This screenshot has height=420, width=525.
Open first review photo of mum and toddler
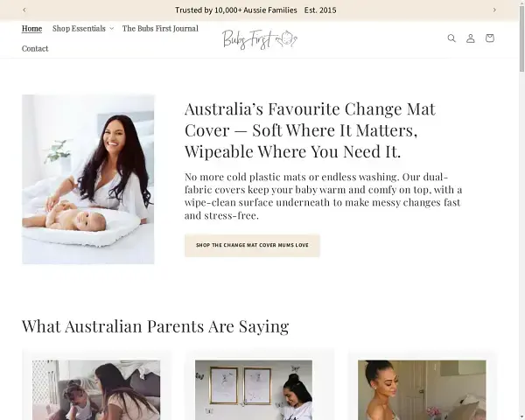96,390
